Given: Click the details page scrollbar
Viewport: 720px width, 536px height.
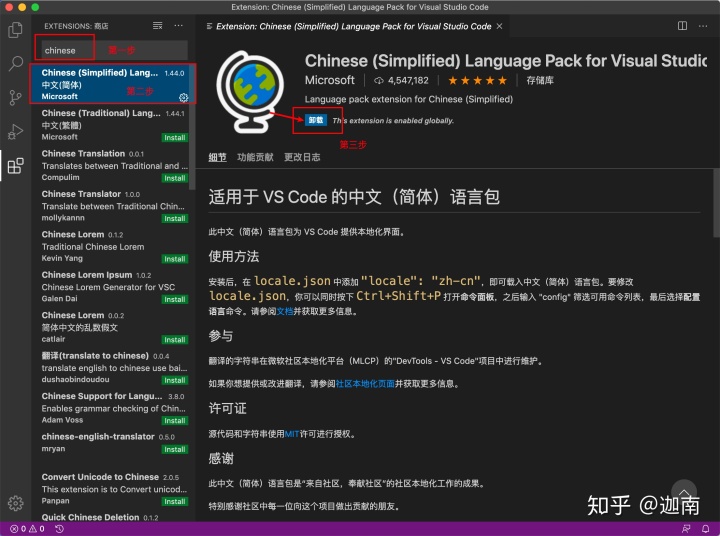Looking at the screenshot, I should coord(716,202).
